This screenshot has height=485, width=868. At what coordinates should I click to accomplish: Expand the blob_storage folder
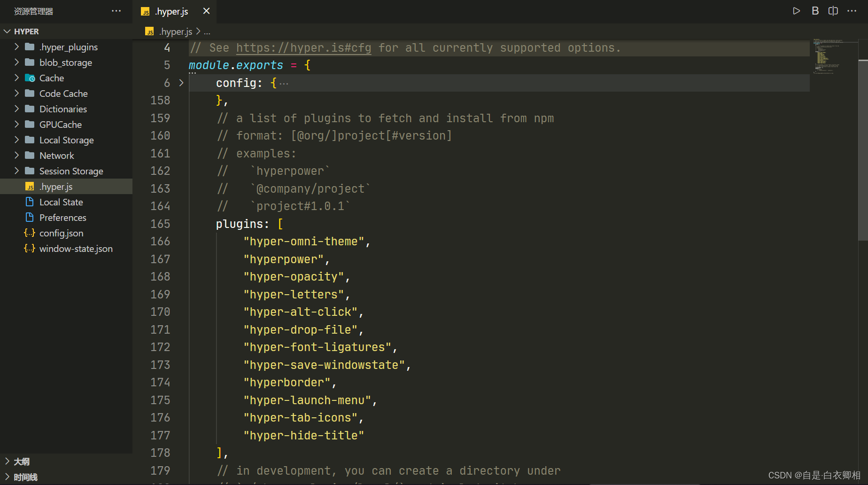point(16,62)
